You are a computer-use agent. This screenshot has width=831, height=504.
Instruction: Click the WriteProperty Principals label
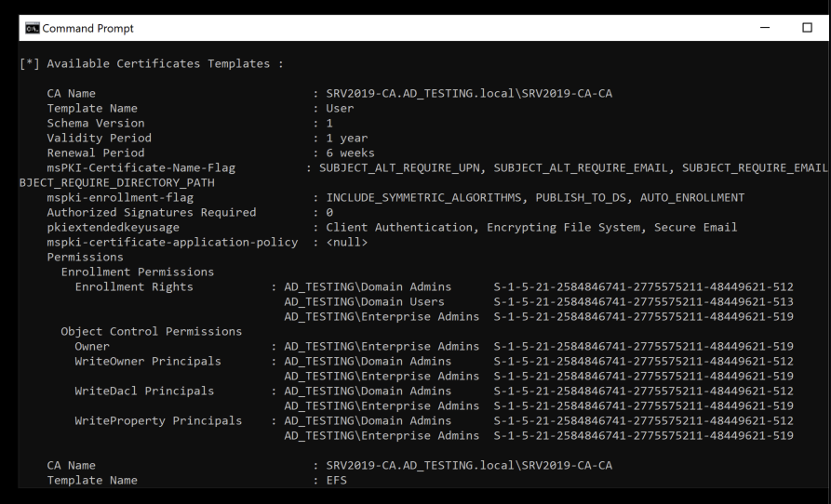click(158, 421)
